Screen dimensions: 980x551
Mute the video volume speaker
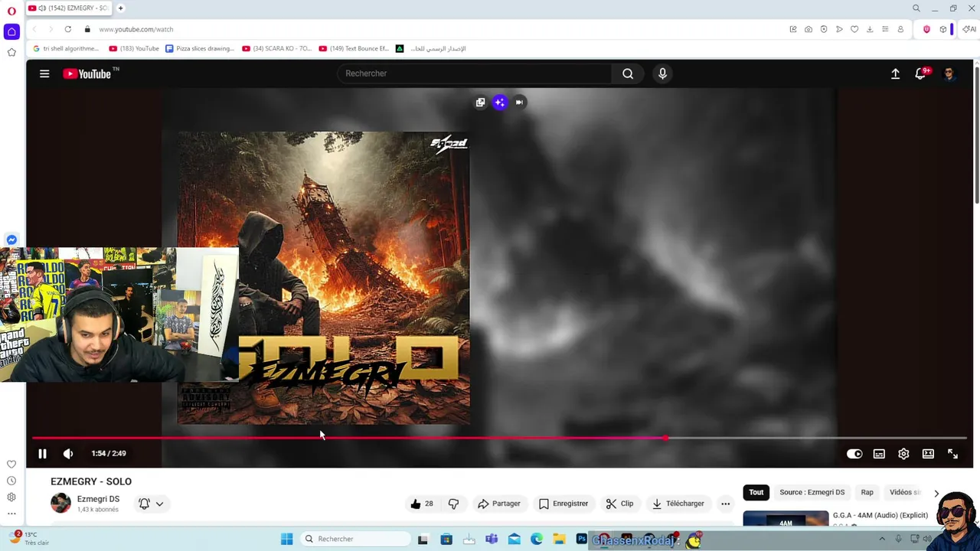pyautogui.click(x=68, y=454)
